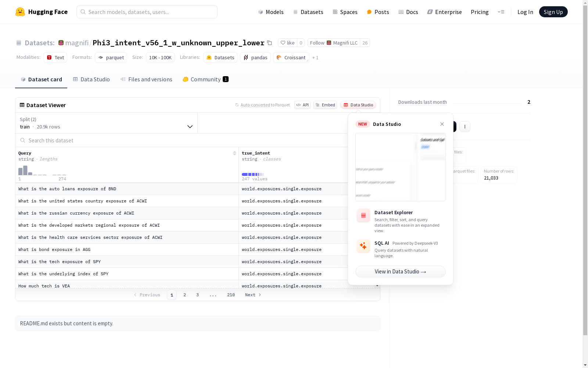Screen dimensions: 588x368
Task: Open the Auto-converted to Parquet link
Action: (255, 105)
